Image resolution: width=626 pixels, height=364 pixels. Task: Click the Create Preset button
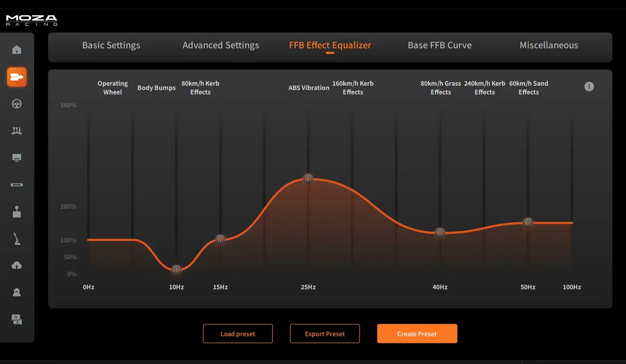417,334
